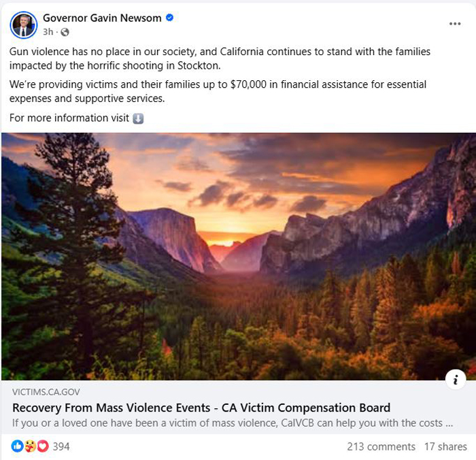Show the 213 comments

(x=381, y=446)
